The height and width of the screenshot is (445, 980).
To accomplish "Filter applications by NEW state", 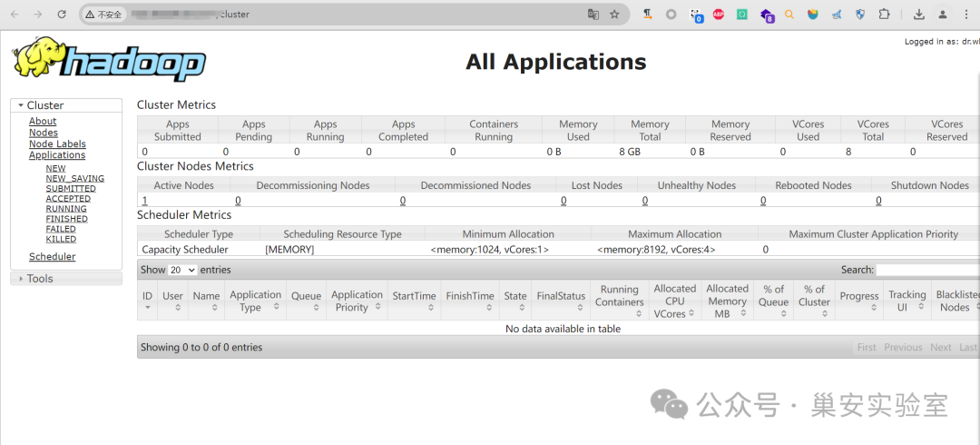I will (x=55, y=168).
